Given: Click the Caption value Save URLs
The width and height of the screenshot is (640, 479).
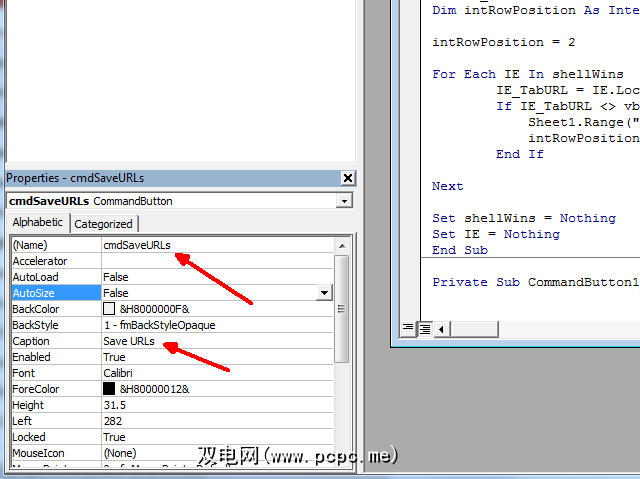Looking at the screenshot, I should coord(129,341).
